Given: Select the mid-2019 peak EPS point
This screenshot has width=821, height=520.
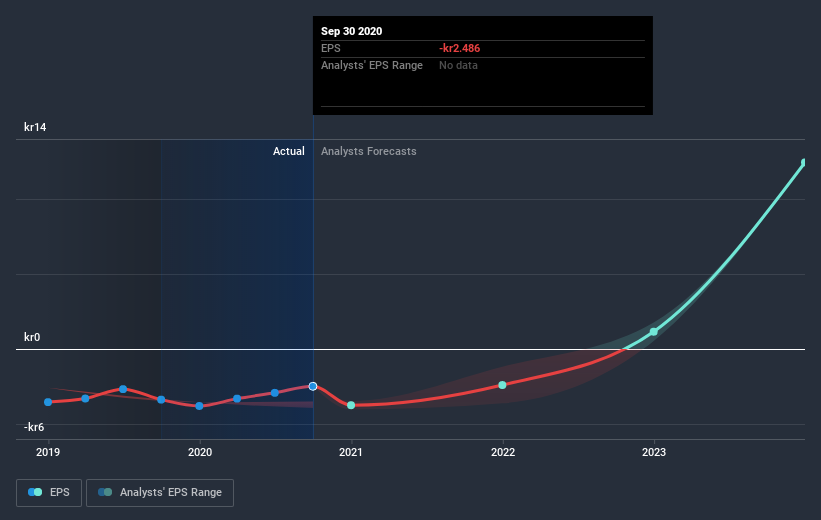Looking at the screenshot, I should [x=123, y=389].
